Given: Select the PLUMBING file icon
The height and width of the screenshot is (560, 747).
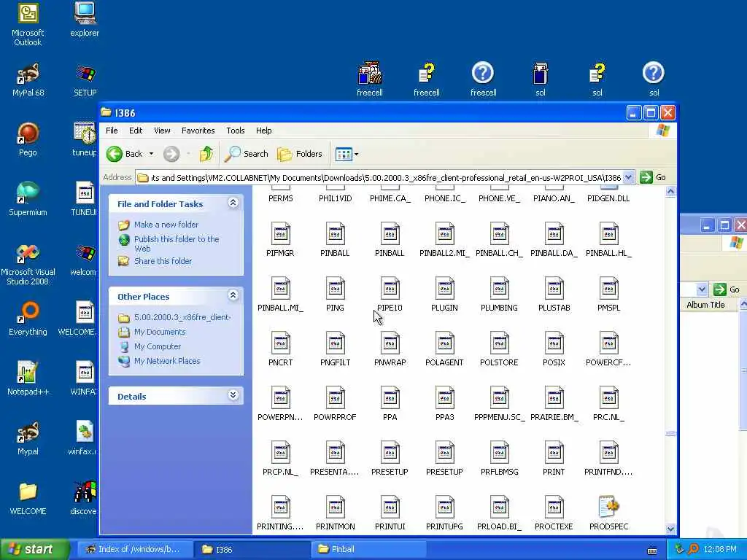Looking at the screenshot, I should [x=499, y=289].
